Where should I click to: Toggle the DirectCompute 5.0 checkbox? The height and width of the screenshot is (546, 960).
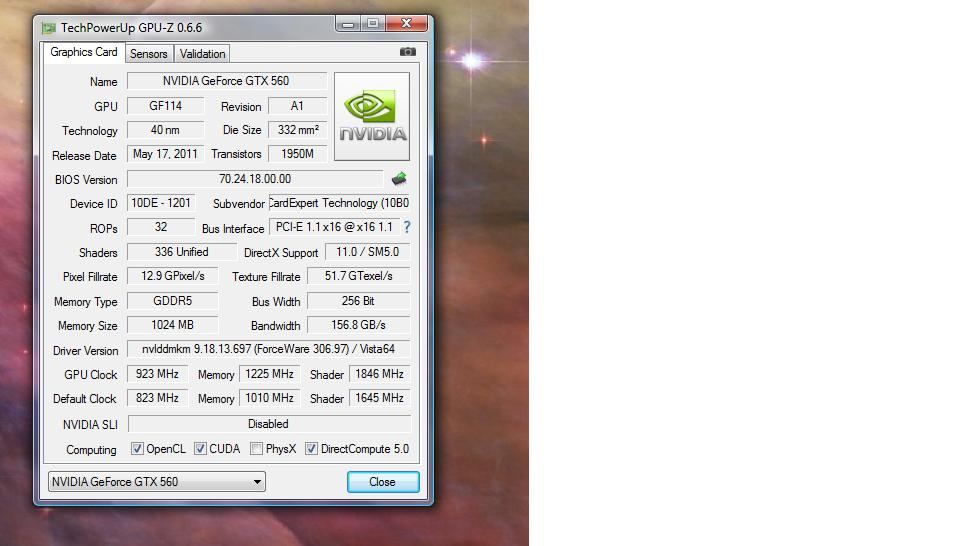312,449
